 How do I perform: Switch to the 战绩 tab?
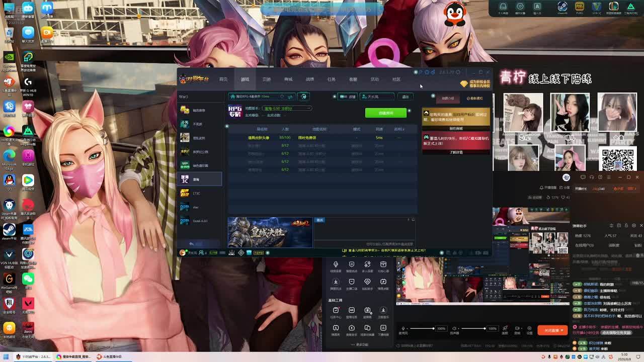pos(310,79)
